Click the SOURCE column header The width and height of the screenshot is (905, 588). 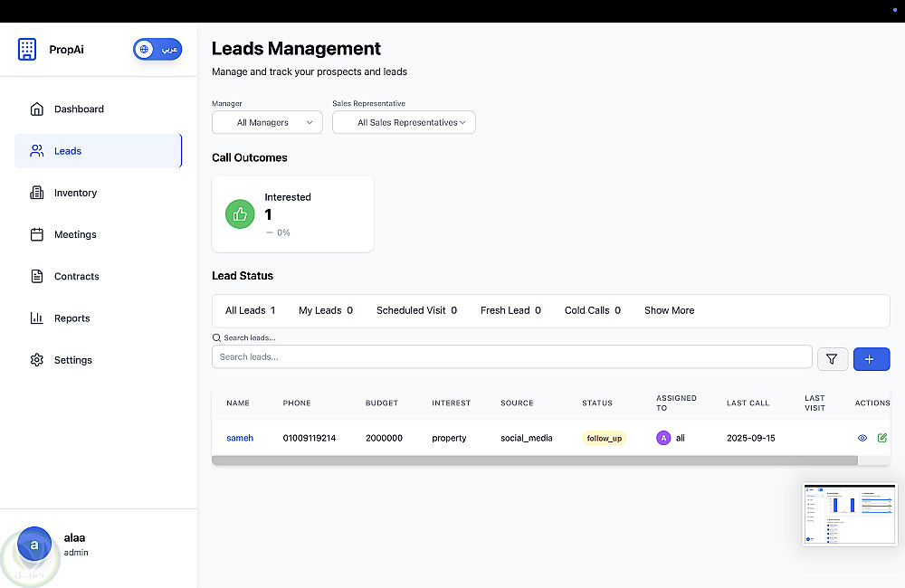(517, 403)
